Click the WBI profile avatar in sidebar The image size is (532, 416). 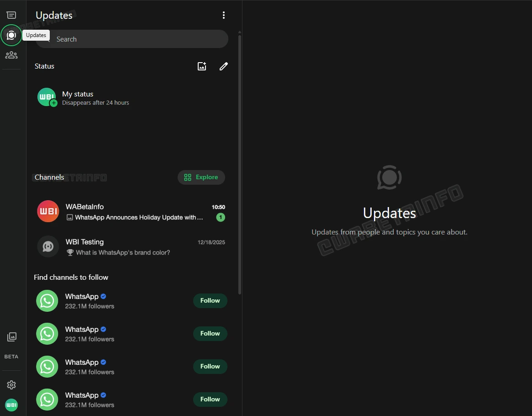(x=11, y=405)
